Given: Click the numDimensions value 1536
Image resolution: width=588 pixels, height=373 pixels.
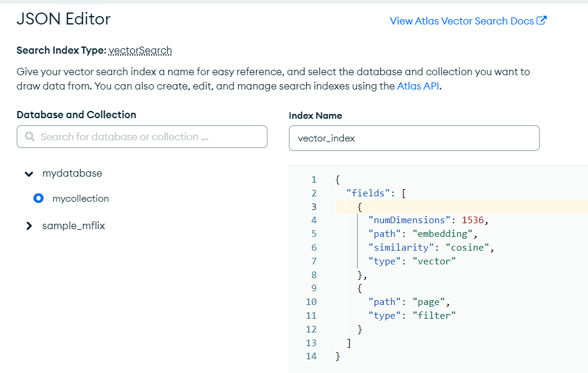Looking at the screenshot, I should [x=476, y=220].
